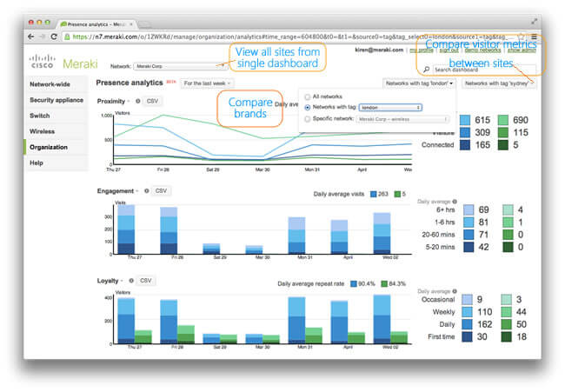Open Network-wide in the sidebar
565x392 pixels.
[x=56, y=84]
